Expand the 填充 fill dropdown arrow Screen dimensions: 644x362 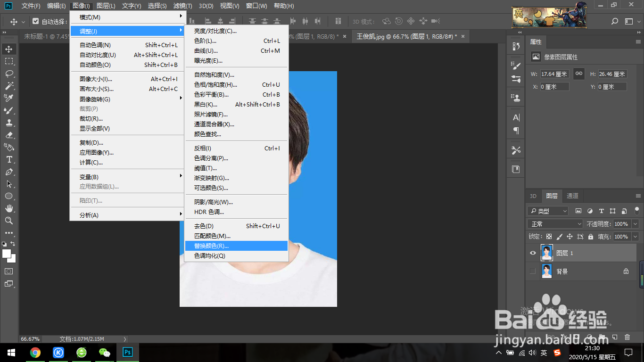[x=635, y=237]
